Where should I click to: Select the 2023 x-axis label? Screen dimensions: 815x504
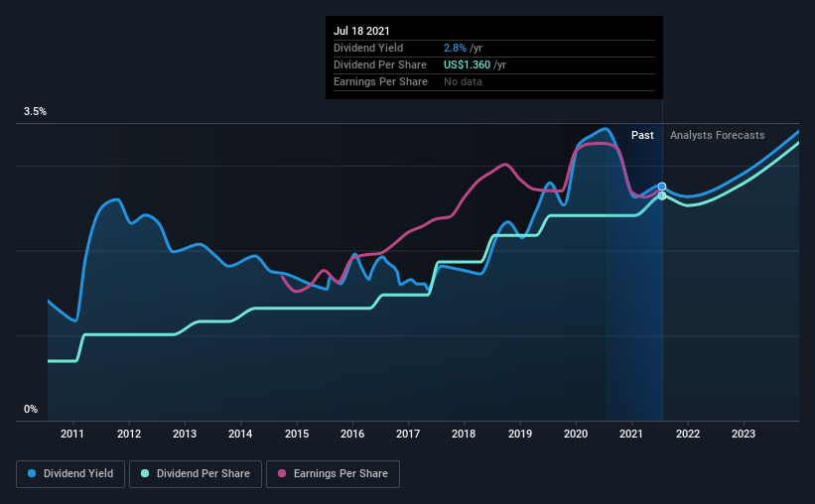click(x=744, y=434)
